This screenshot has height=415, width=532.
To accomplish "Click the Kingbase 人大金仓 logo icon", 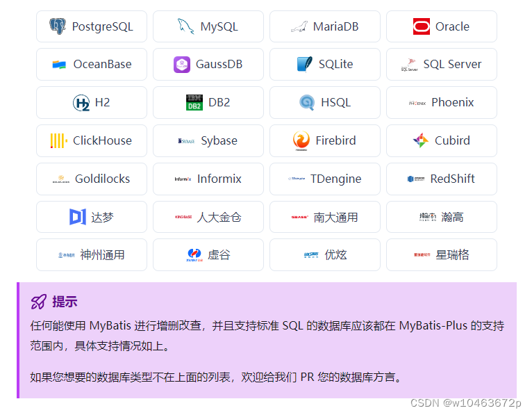I will (183, 217).
